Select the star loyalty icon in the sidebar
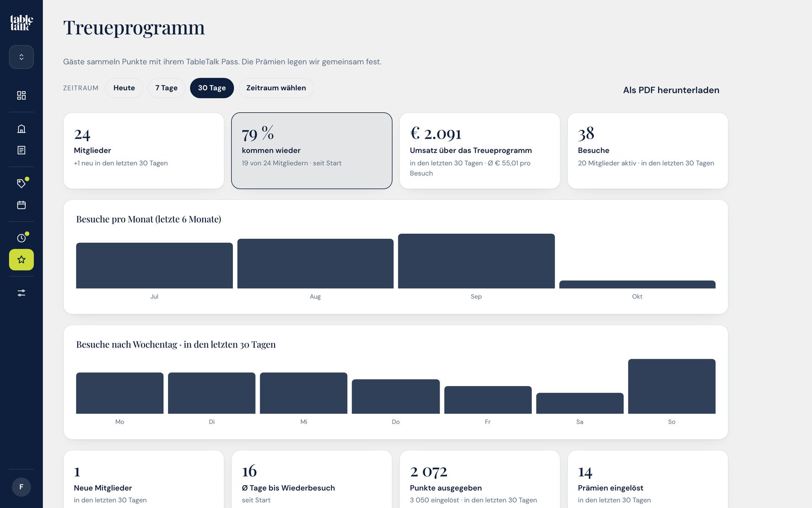 [21, 260]
